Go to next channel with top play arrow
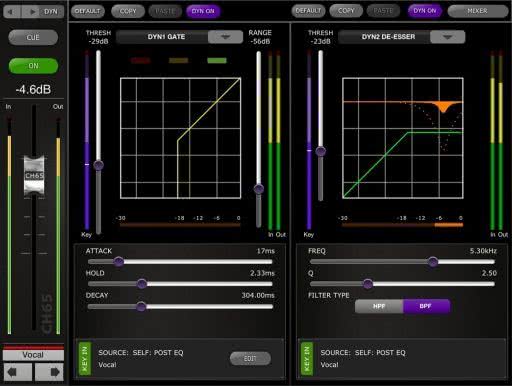The image size is (512, 386). (32, 12)
